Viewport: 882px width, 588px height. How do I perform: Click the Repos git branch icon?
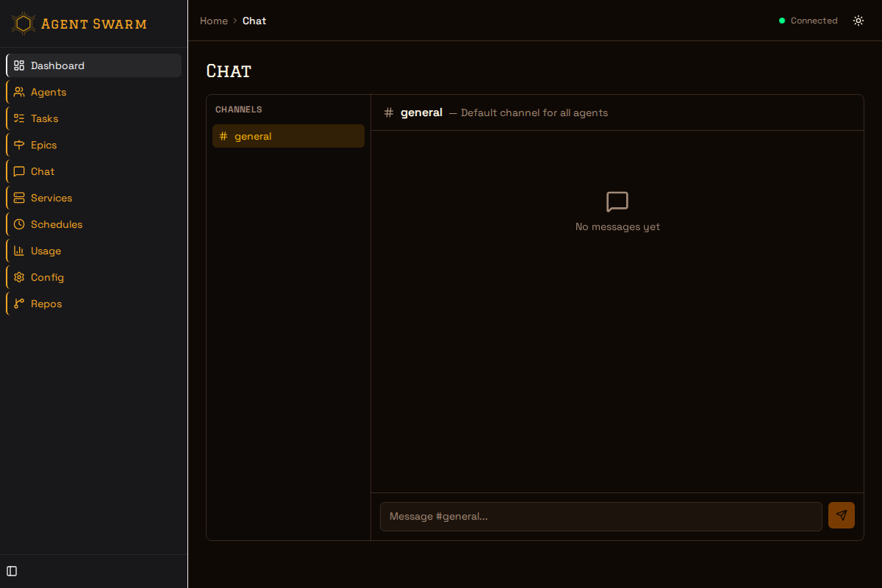click(x=19, y=304)
